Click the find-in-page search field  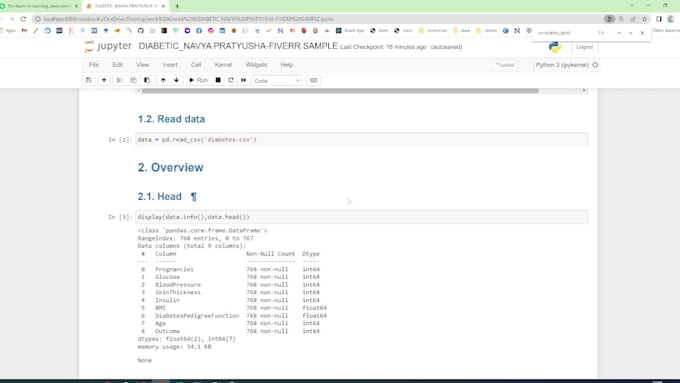[565, 33]
